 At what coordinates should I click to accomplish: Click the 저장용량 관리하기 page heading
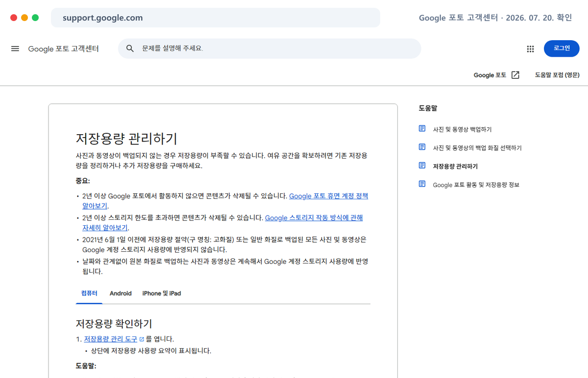coord(126,138)
